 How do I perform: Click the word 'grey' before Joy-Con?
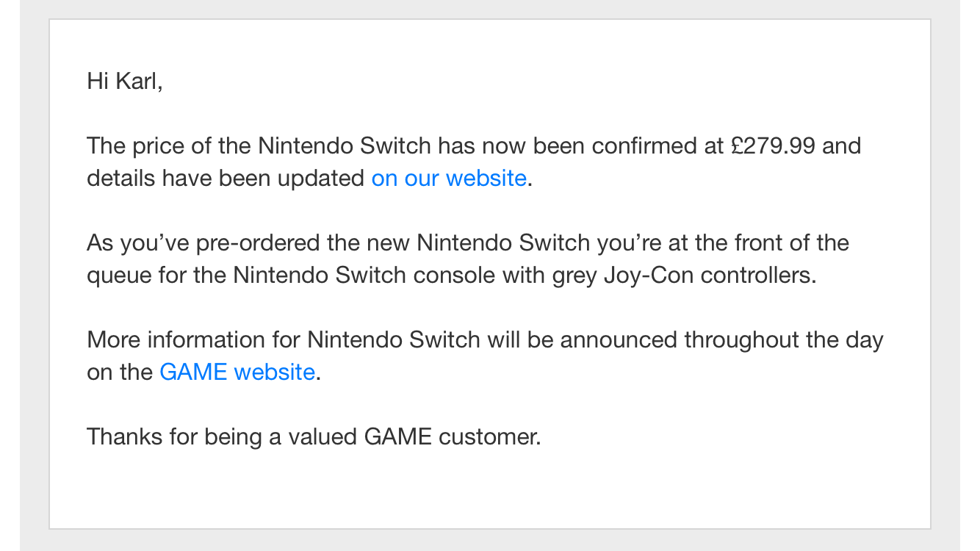pos(577,277)
